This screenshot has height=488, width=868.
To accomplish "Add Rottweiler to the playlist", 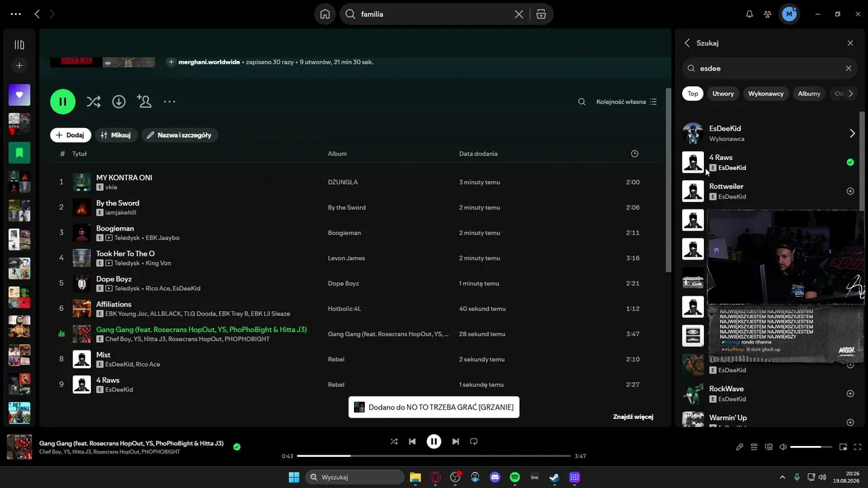I will pyautogui.click(x=850, y=191).
